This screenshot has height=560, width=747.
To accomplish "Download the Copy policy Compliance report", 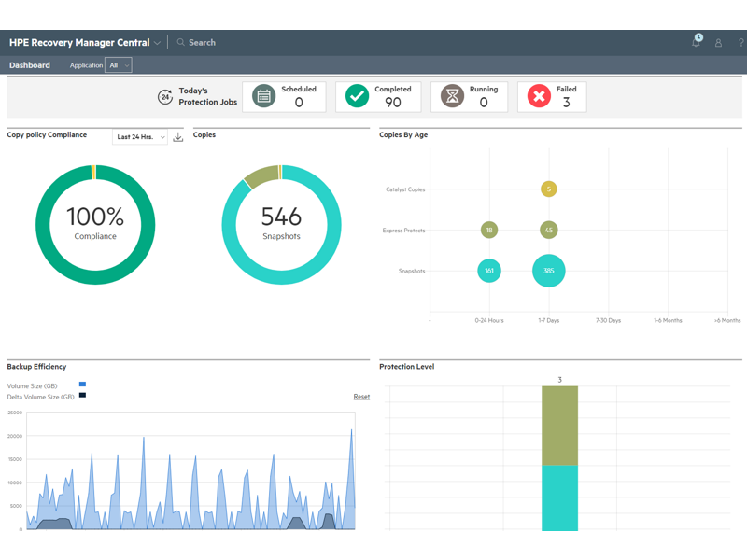I will [178, 137].
